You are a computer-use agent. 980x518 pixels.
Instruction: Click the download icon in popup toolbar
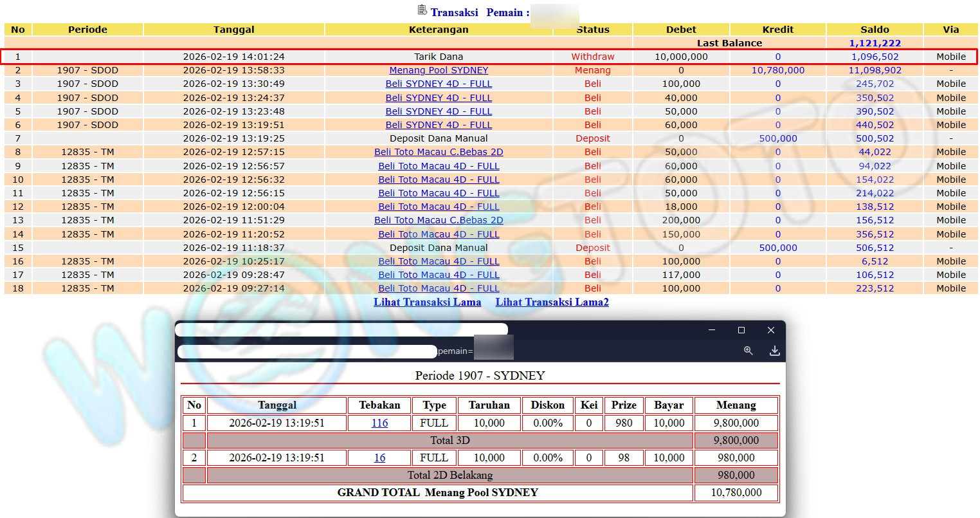pyautogui.click(x=774, y=351)
